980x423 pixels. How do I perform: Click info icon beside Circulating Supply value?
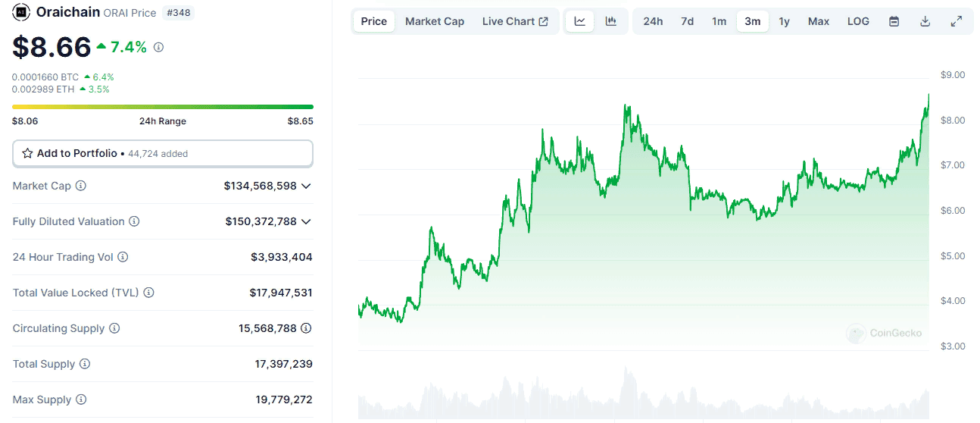click(306, 328)
